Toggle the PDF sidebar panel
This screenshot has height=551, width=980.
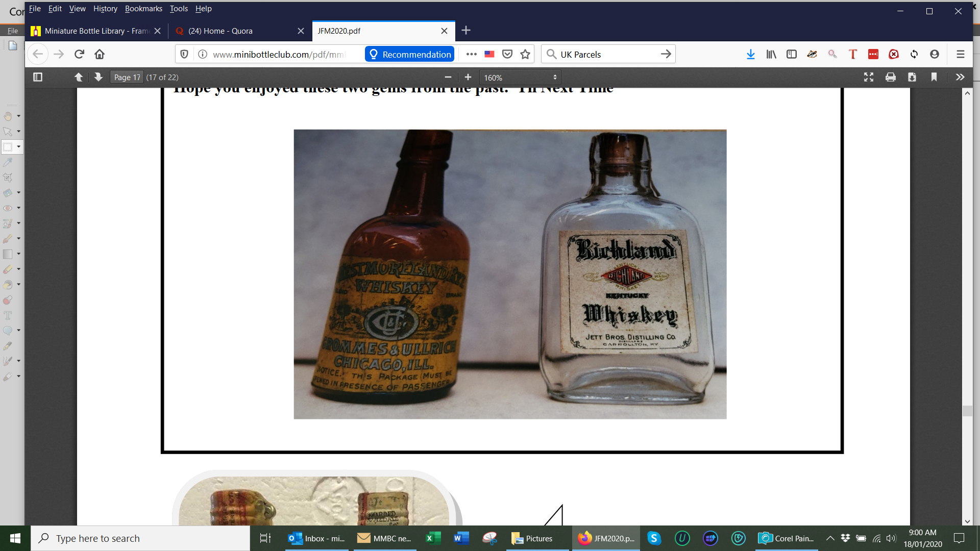pos(38,77)
